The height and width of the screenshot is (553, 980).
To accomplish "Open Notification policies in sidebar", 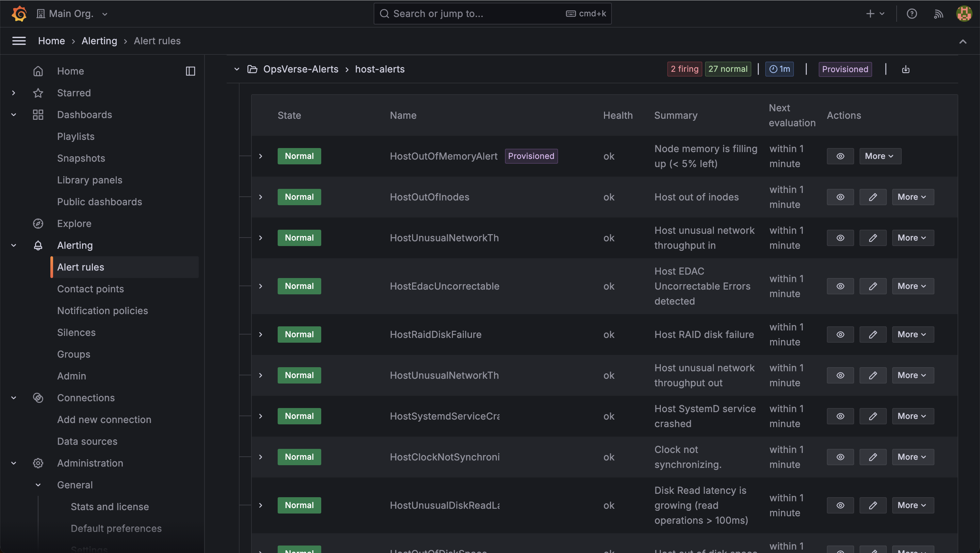I will pyautogui.click(x=102, y=311).
